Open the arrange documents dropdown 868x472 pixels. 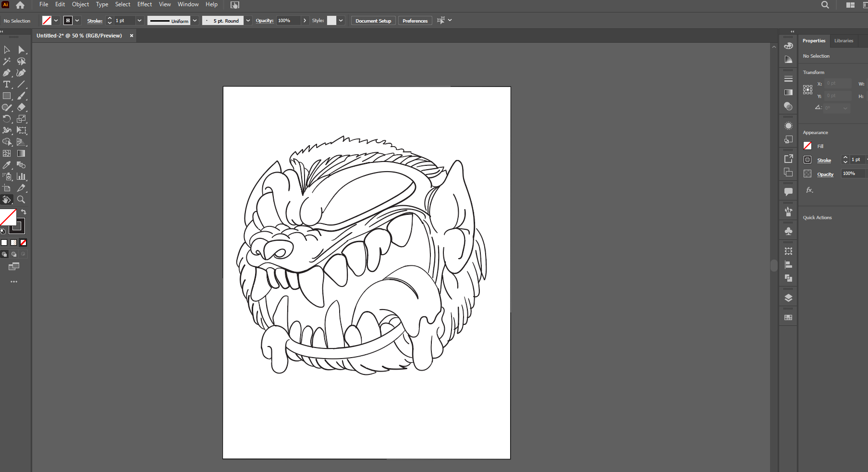coord(850,5)
